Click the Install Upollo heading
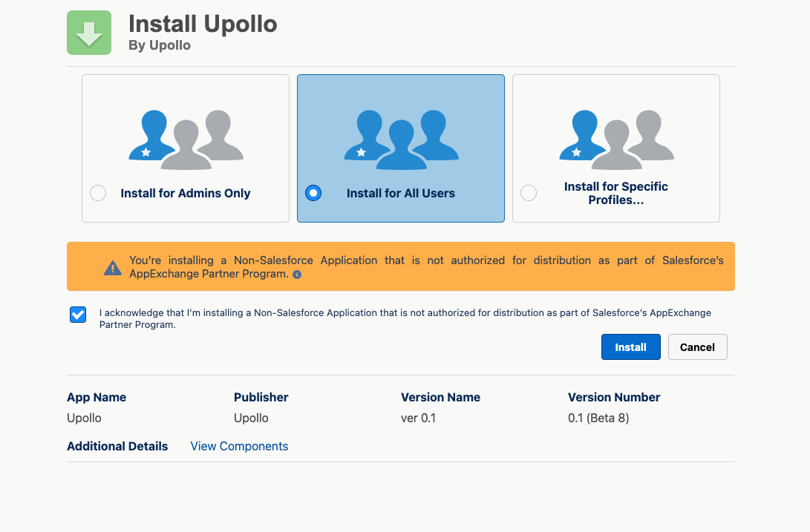This screenshot has height=532, width=810. click(203, 24)
